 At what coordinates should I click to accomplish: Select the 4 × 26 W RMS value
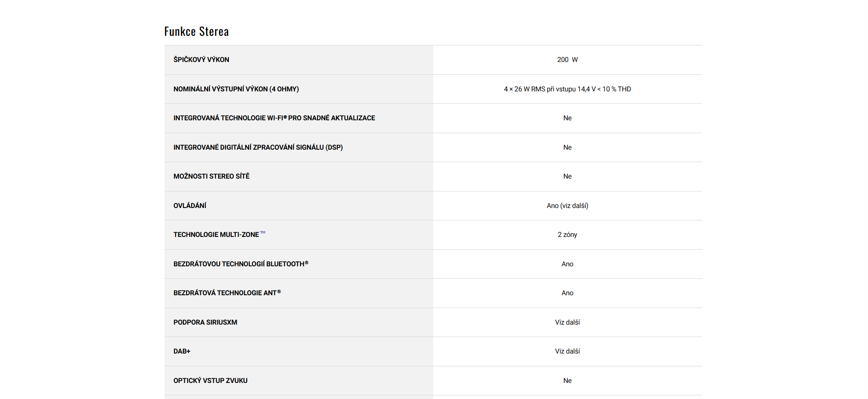(567, 89)
